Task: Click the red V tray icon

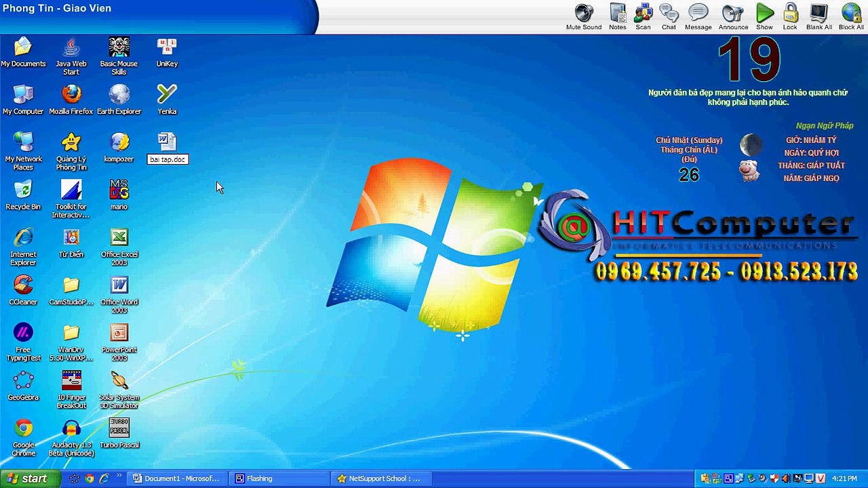Action: [819, 479]
